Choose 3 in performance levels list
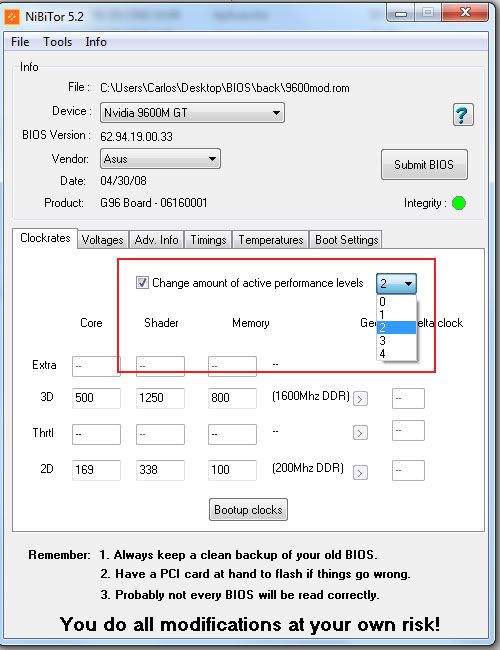The height and width of the screenshot is (650, 500). click(x=396, y=341)
